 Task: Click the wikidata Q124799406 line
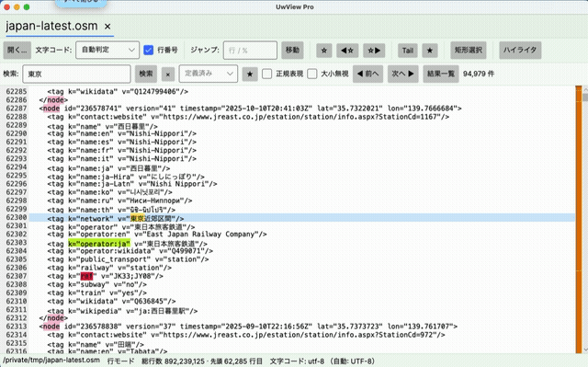click(x=118, y=92)
